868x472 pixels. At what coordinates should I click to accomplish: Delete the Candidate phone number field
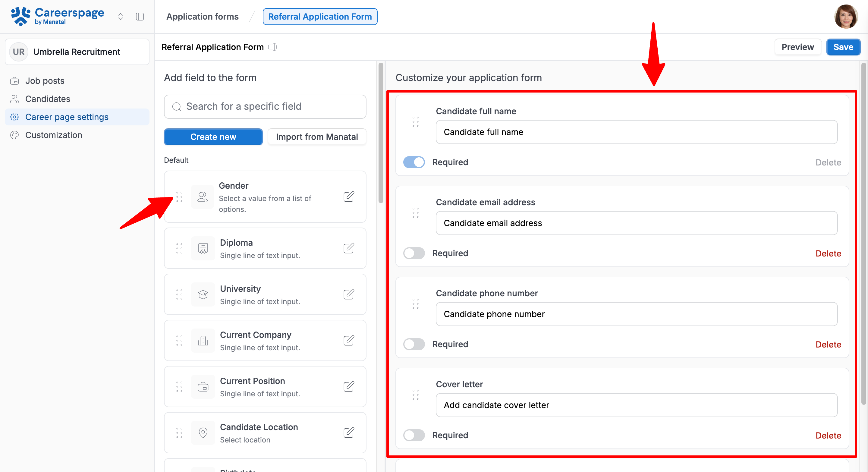[x=828, y=344]
